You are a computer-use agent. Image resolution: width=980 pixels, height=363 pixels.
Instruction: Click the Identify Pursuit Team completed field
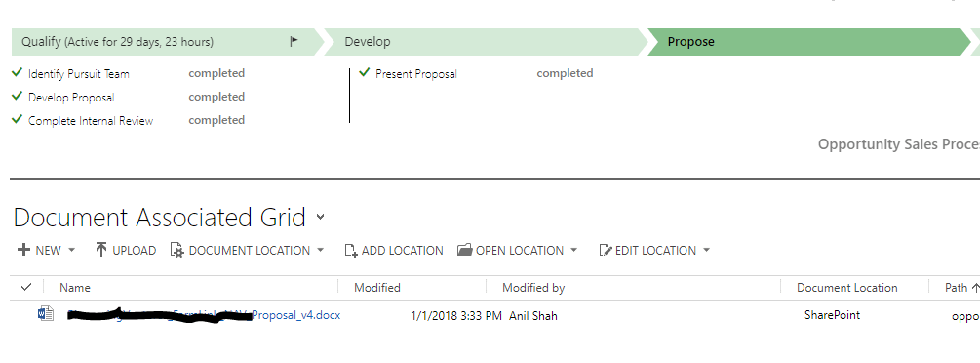coord(216,73)
